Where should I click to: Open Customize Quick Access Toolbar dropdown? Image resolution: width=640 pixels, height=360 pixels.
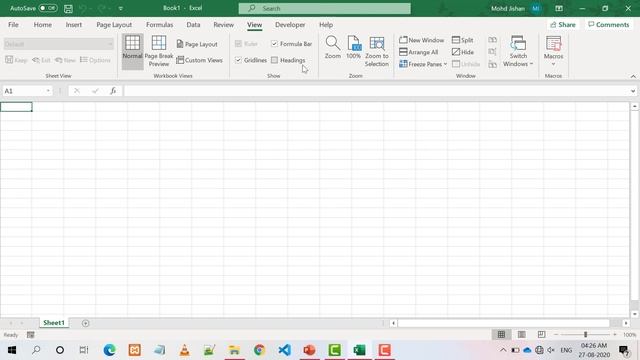pyautogui.click(x=121, y=8)
